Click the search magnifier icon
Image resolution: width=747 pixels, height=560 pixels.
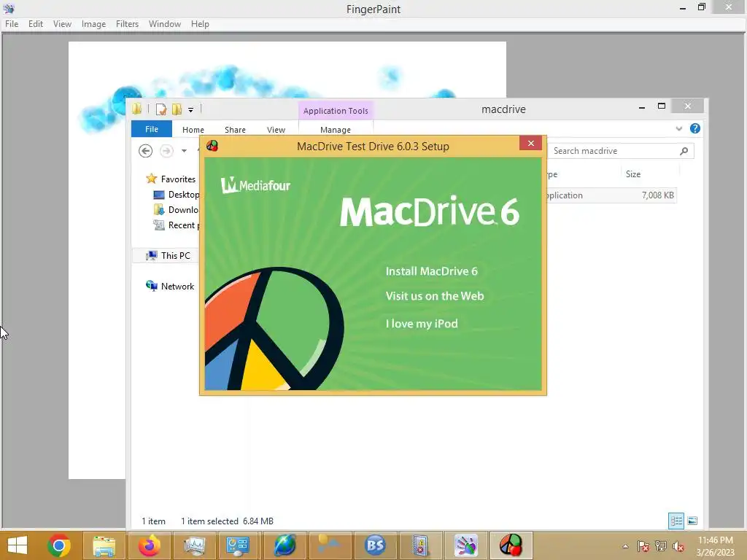(x=684, y=151)
